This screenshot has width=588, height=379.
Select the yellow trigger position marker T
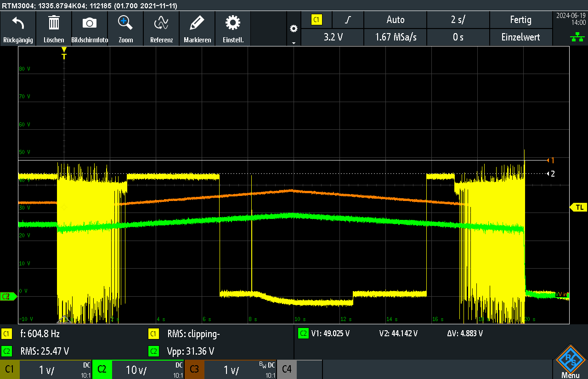64,53
